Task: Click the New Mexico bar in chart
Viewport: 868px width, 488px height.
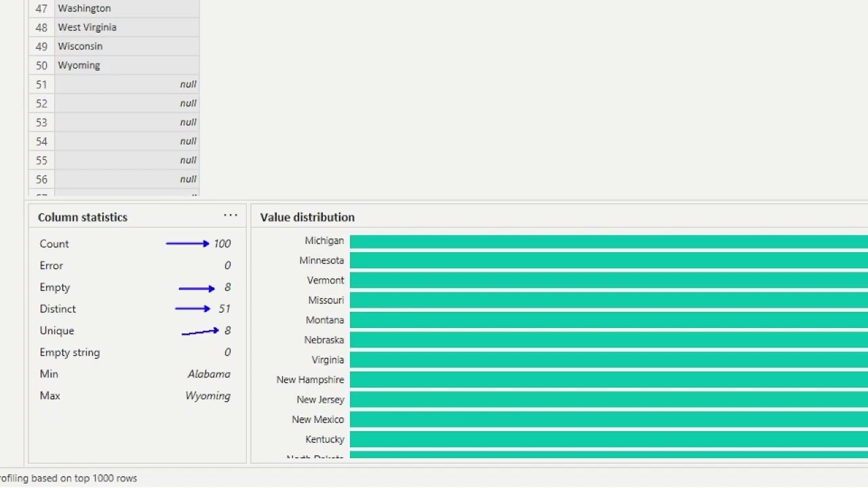Action: [x=609, y=420]
